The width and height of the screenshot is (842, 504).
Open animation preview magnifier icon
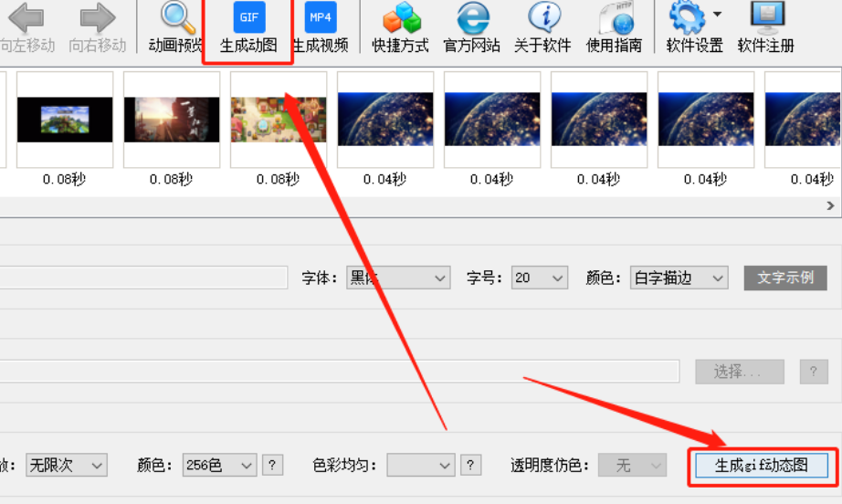click(178, 17)
